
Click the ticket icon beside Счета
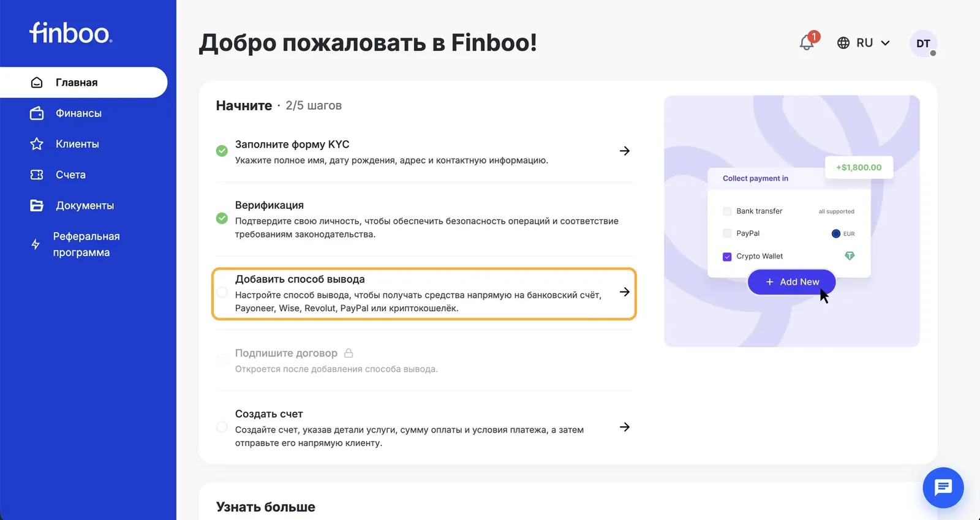pos(37,175)
